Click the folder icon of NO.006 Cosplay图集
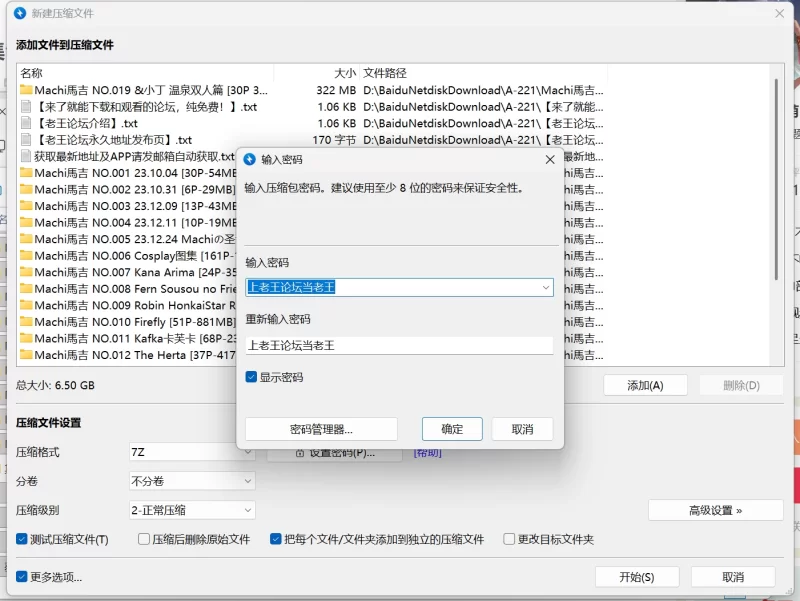The image size is (800, 601). 27,256
